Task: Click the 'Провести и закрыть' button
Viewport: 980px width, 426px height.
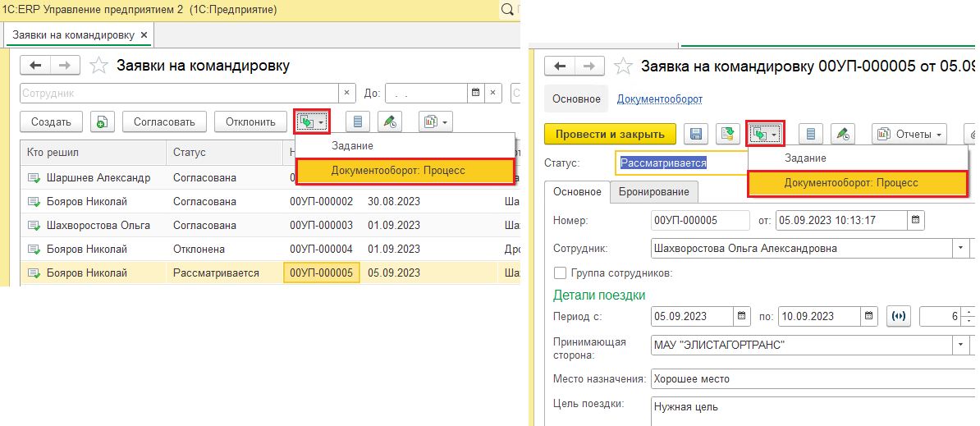Action: pyautogui.click(x=610, y=134)
